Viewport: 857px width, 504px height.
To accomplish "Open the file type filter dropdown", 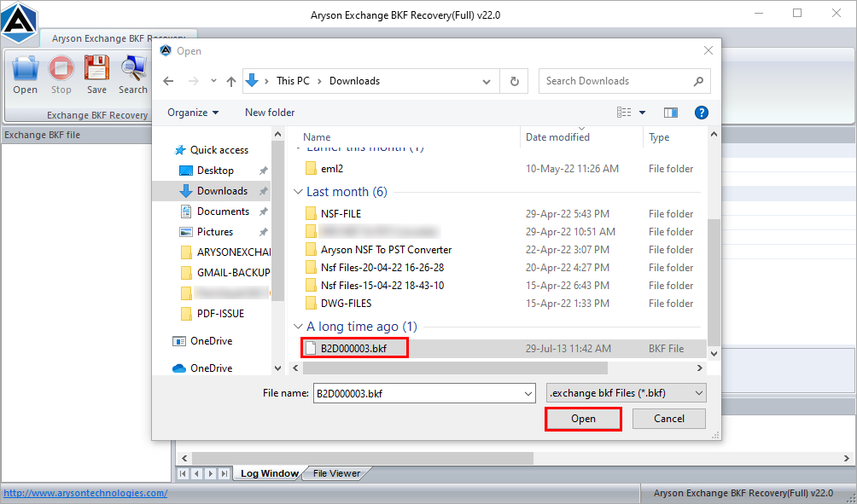I will tap(627, 393).
